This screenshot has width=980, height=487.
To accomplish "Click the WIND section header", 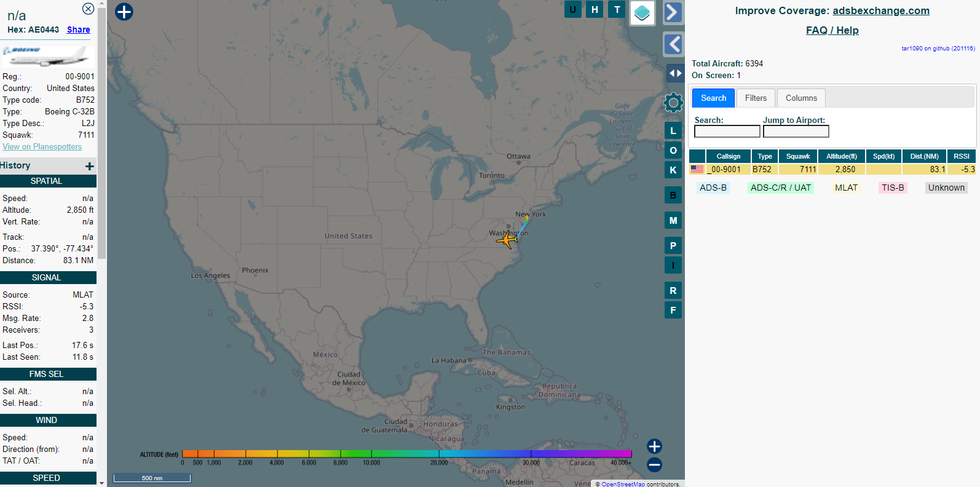I will 48,420.
